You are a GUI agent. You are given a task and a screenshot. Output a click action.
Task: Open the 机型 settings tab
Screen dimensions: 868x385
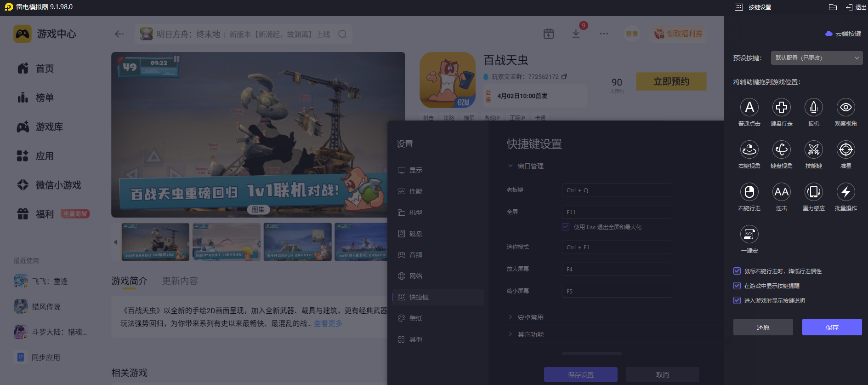point(438,213)
